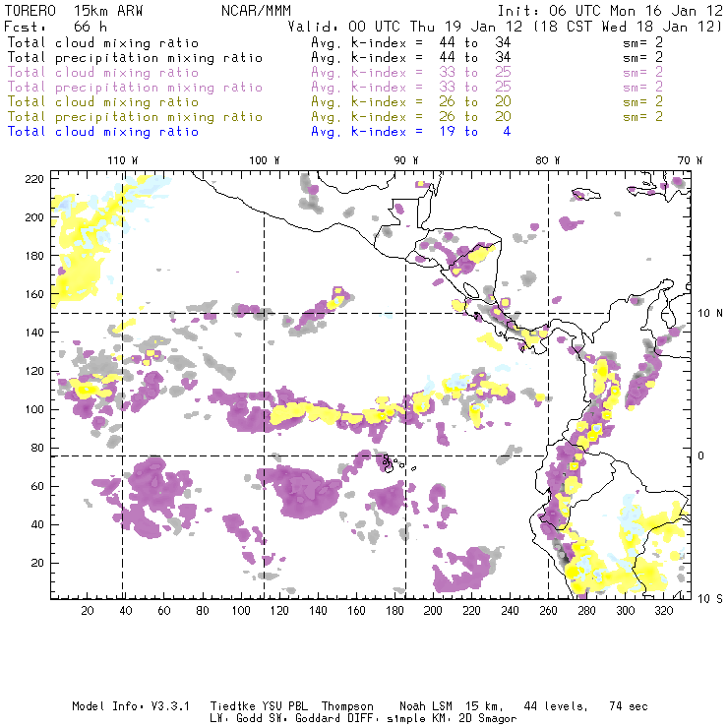Click the blue 'Total cloud mixing ratio' legend line

(x=103, y=132)
